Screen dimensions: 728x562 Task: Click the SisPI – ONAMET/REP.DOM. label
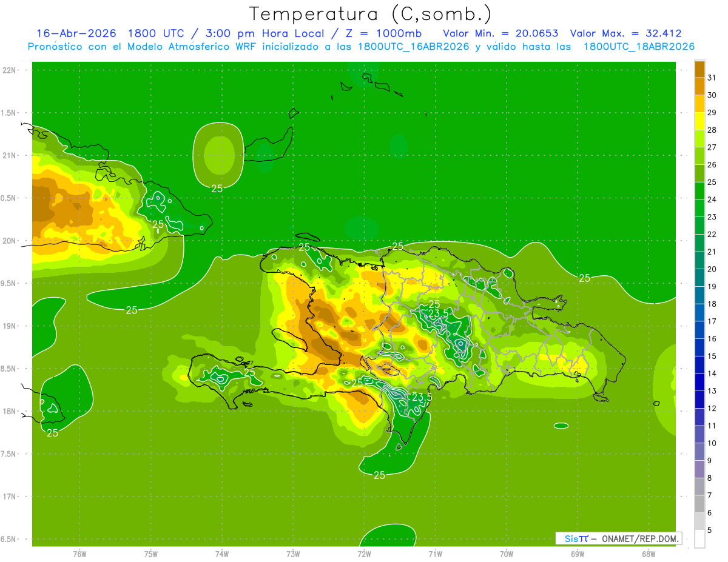(x=620, y=538)
